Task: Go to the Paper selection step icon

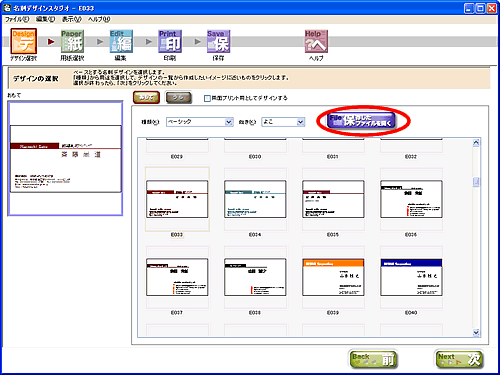Action: click(x=72, y=41)
